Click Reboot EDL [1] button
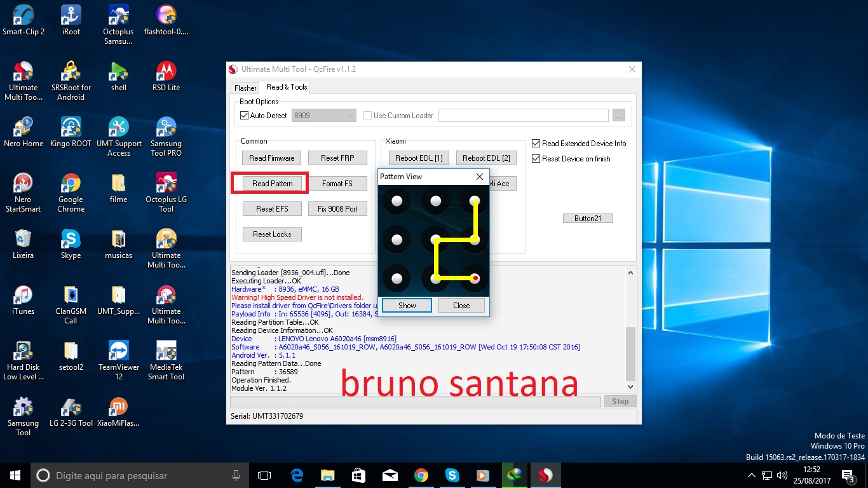 [419, 158]
